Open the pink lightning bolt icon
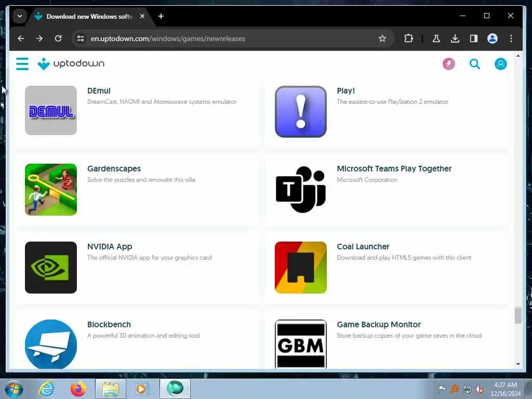The width and height of the screenshot is (532, 399). [448, 64]
